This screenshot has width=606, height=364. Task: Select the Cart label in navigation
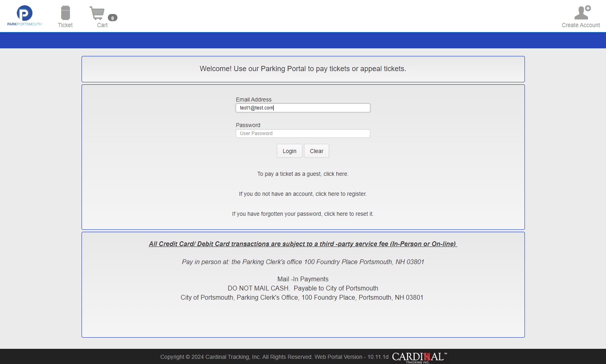(102, 25)
